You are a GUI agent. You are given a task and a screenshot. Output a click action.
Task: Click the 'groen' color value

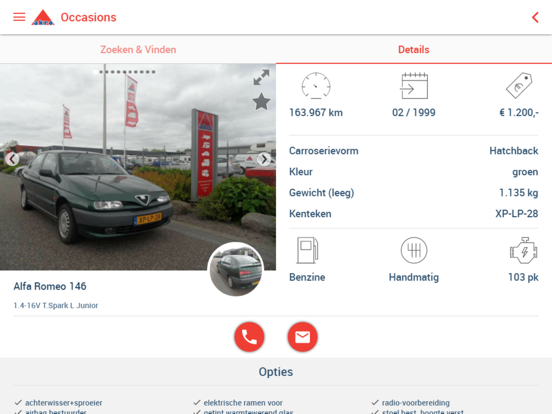tap(525, 172)
